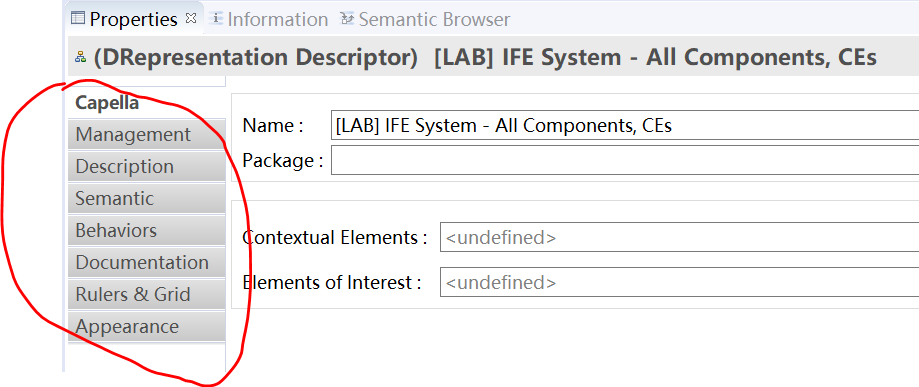Click inside the Name text field
The image size is (919, 387).
click(625, 125)
